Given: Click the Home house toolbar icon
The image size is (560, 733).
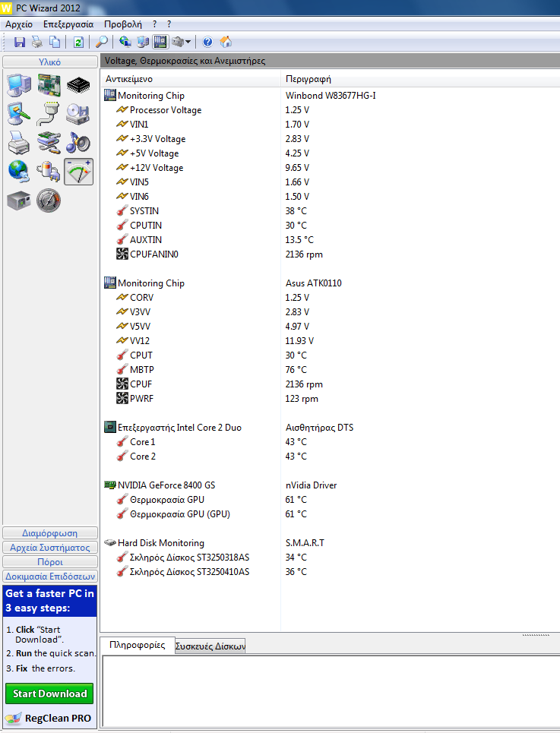Looking at the screenshot, I should click(x=226, y=42).
